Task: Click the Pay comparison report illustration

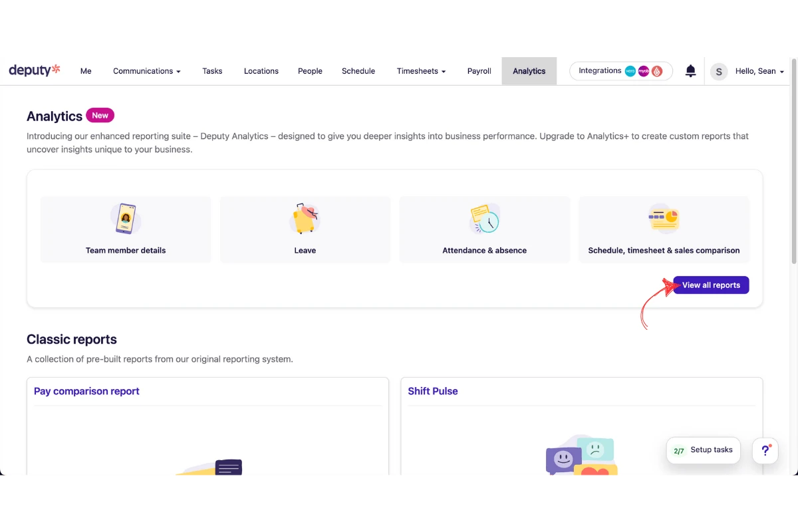Action: (x=209, y=467)
